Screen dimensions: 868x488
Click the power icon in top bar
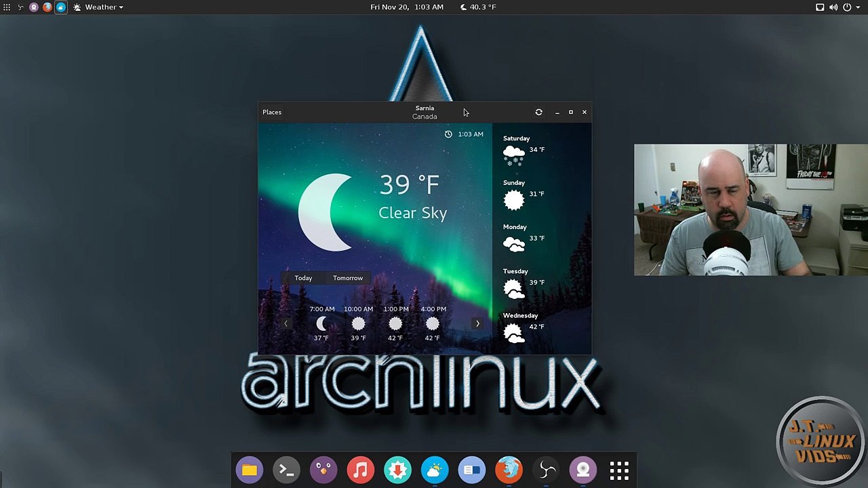click(x=847, y=7)
